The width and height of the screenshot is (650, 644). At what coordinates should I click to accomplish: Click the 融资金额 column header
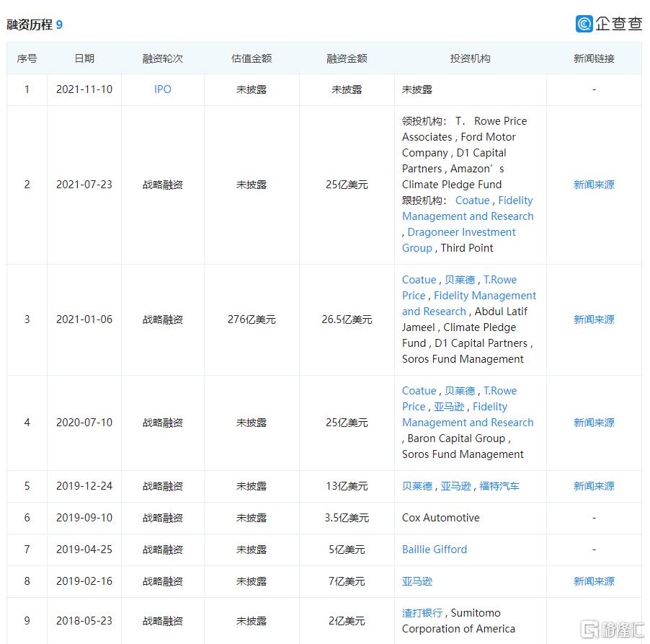click(x=347, y=58)
